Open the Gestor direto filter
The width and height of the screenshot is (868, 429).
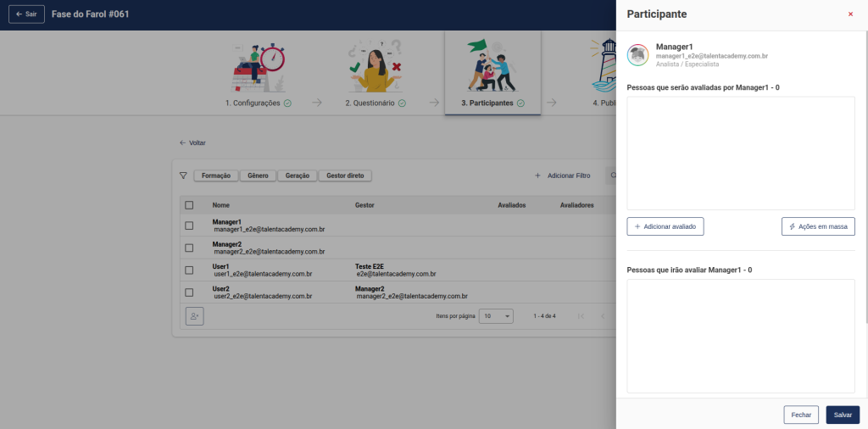point(345,175)
